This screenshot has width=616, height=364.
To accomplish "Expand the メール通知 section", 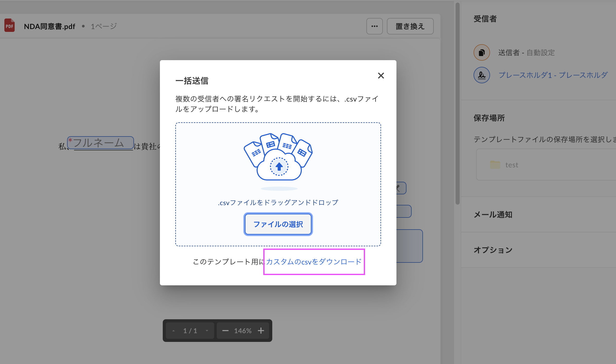I will click(493, 215).
